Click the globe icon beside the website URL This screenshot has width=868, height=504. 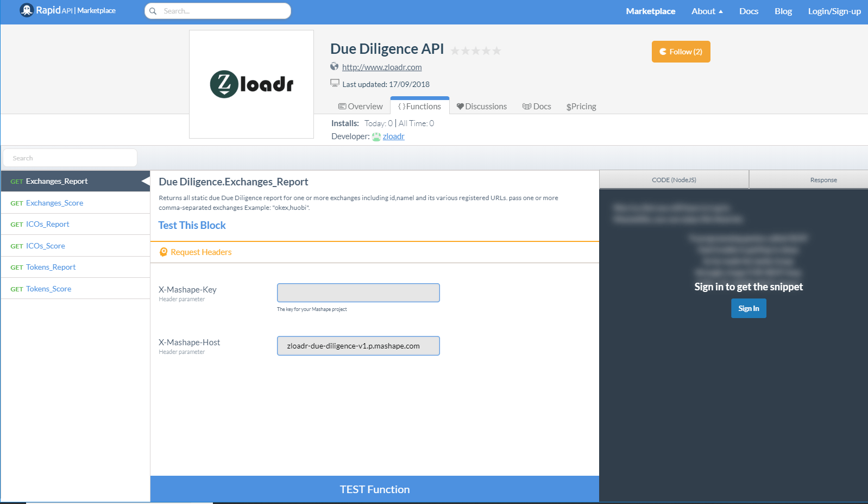[335, 67]
